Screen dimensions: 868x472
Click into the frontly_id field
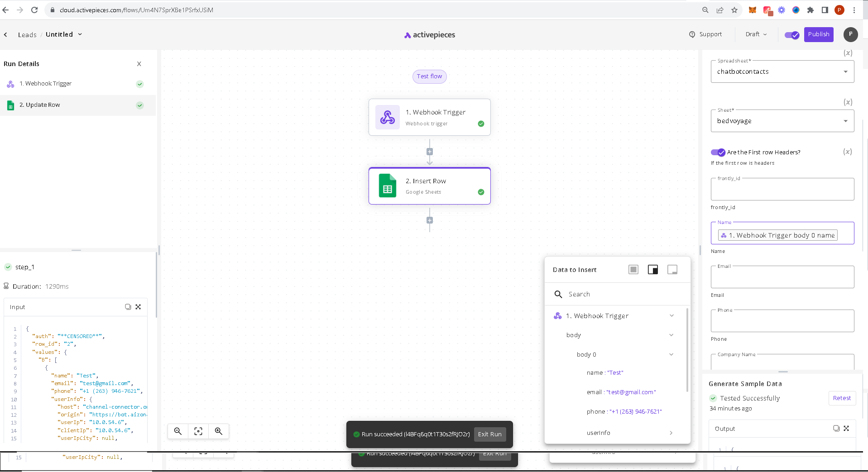click(782, 189)
